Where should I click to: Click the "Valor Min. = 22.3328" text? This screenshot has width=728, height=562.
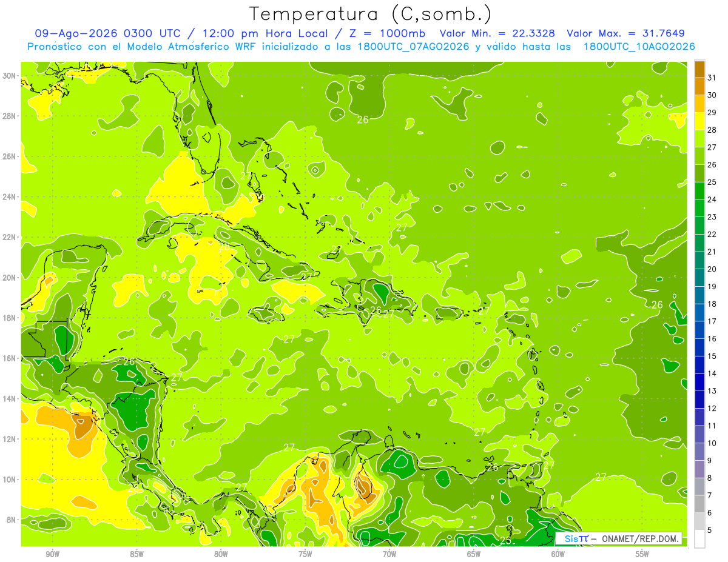tap(497, 33)
